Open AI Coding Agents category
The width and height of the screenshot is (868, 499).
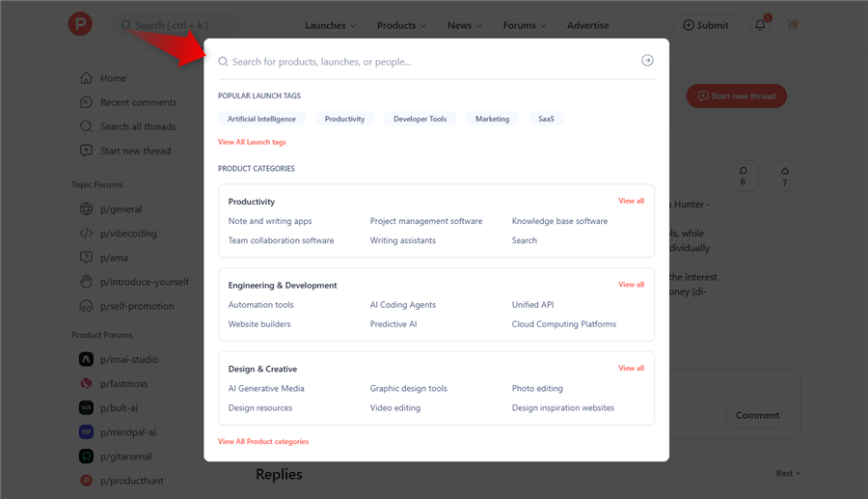click(403, 305)
